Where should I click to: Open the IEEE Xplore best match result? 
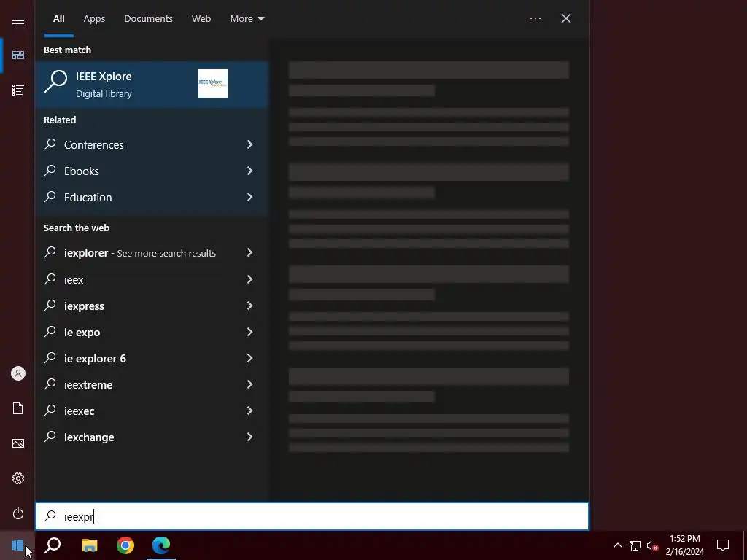152,85
